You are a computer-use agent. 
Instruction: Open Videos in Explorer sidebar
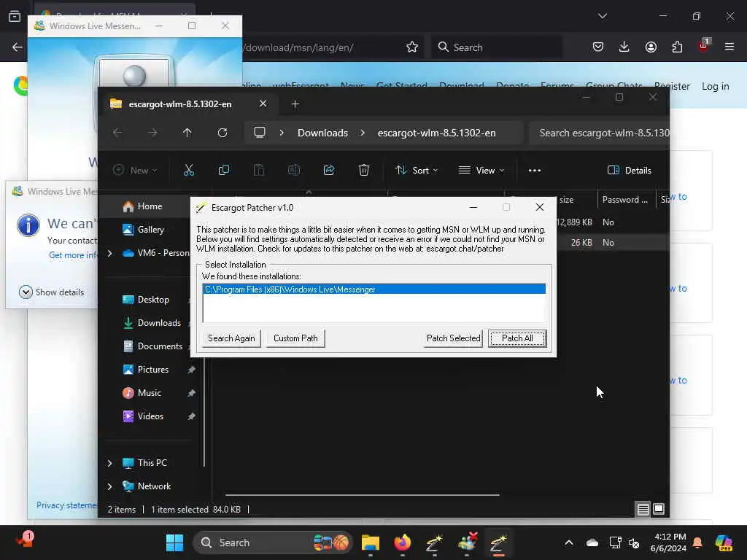click(150, 416)
